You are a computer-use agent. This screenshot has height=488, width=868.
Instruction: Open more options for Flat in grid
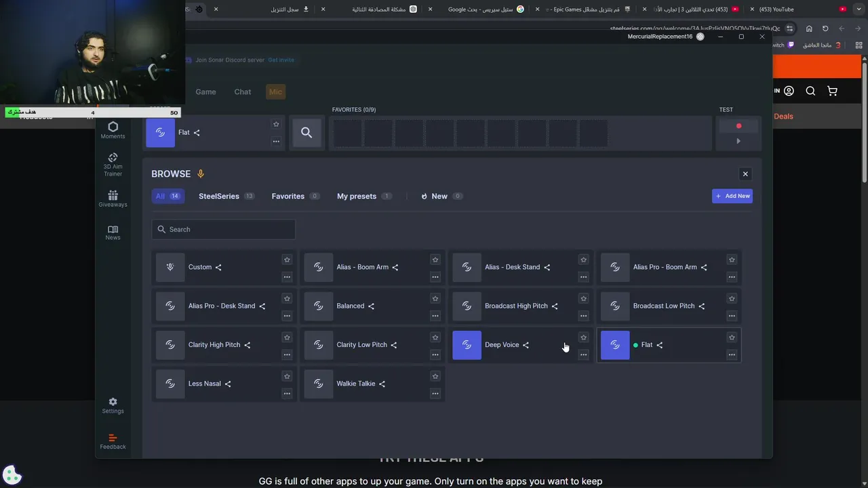[732, 354]
